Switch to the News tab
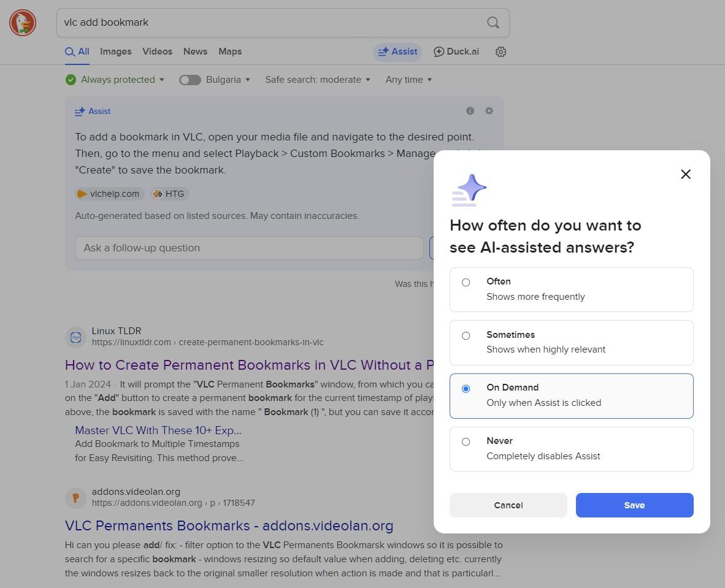 point(195,52)
